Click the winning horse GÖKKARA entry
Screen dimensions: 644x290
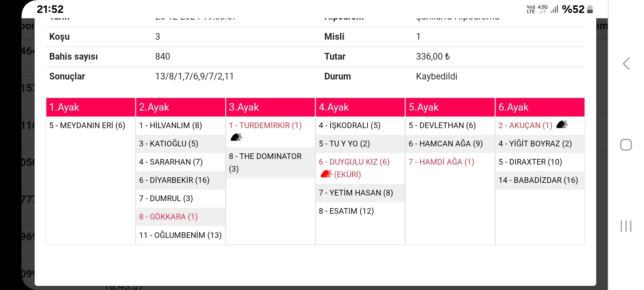[x=168, y=217]
